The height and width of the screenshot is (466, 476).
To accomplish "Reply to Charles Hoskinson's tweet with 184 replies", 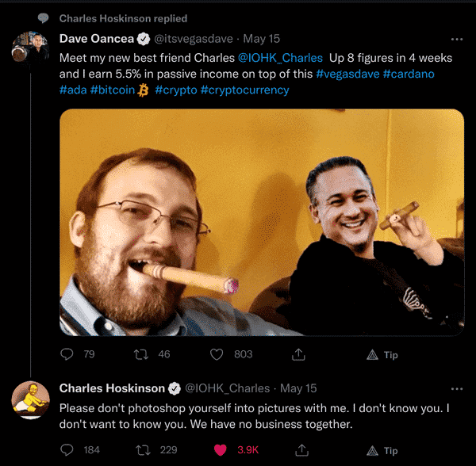I will tap(67, 450).
